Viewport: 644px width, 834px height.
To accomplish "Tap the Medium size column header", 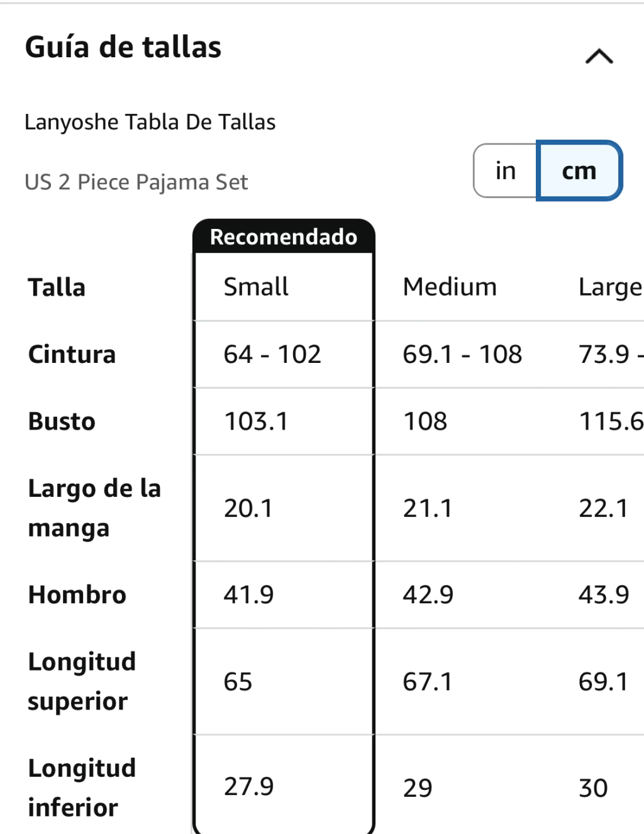I will (x=450, y=287).
